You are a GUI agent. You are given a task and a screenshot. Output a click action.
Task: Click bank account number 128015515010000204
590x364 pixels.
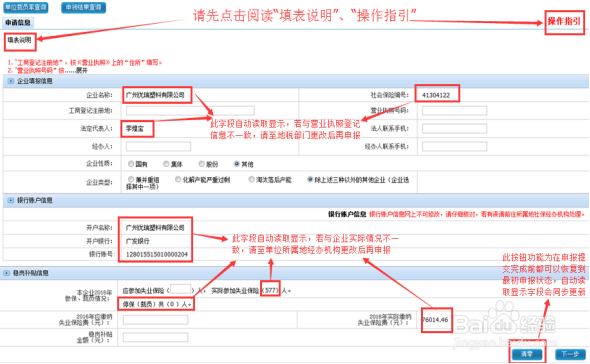(x=157, y=254)
